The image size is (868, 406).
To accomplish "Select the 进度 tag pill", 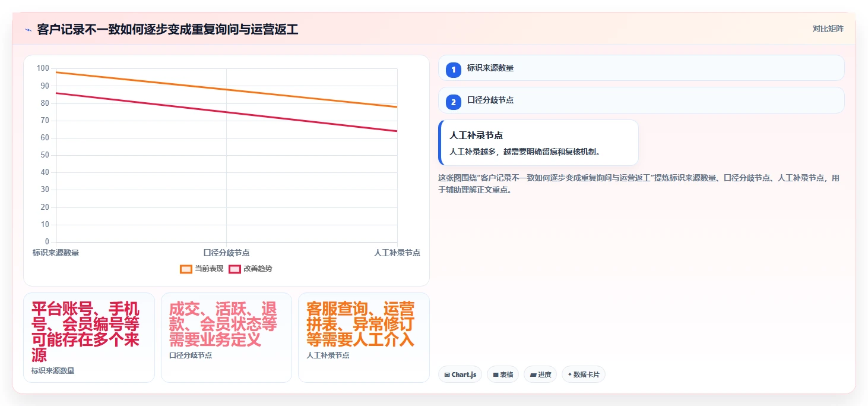I will click(x=540, y=374).
